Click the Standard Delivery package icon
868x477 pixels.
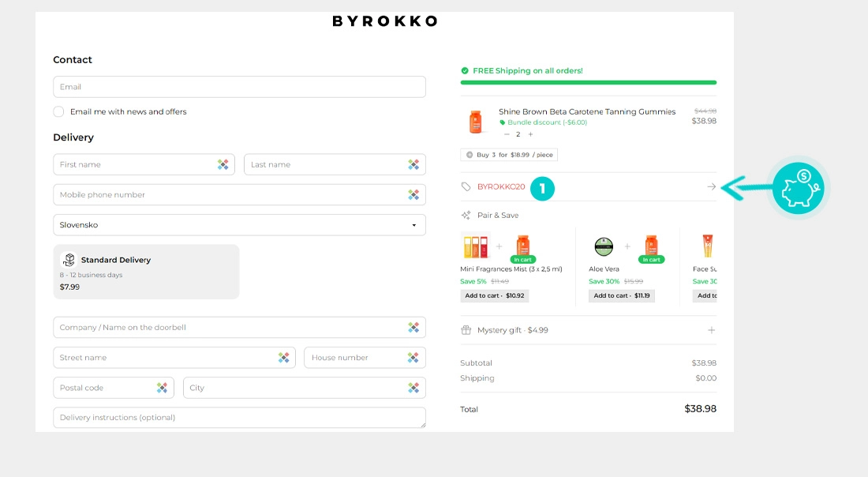coord(69,259)
